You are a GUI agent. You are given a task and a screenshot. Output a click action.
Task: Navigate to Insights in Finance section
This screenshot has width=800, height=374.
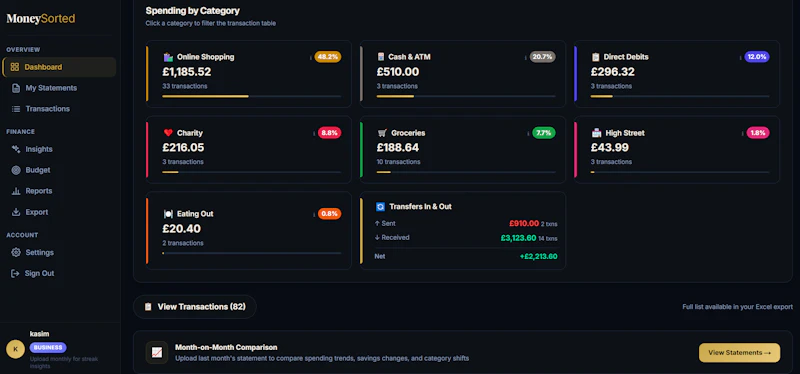click(59, 149)
